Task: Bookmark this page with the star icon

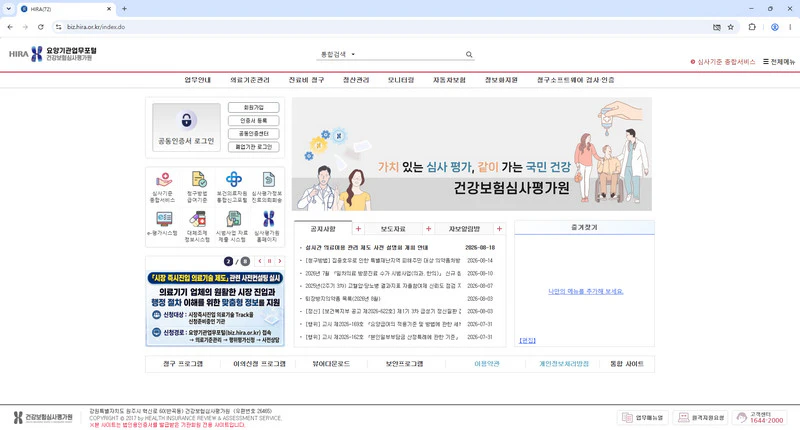Action: (731, 27)
